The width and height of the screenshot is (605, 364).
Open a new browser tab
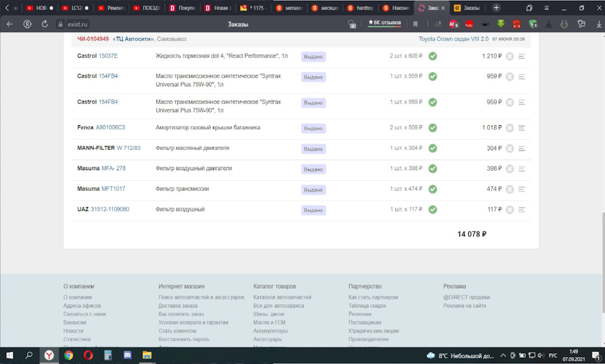tap(496, 8)
